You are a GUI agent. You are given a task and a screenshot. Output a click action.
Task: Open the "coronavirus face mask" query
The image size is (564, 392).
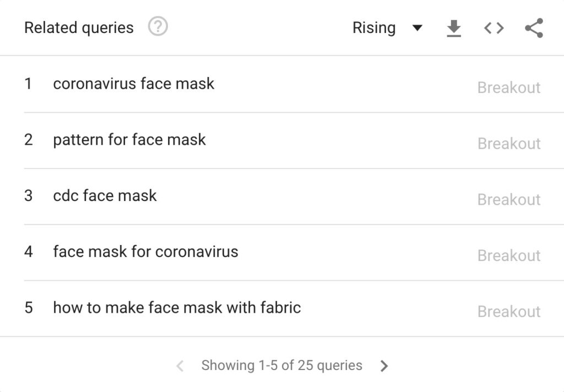(133, 84)
